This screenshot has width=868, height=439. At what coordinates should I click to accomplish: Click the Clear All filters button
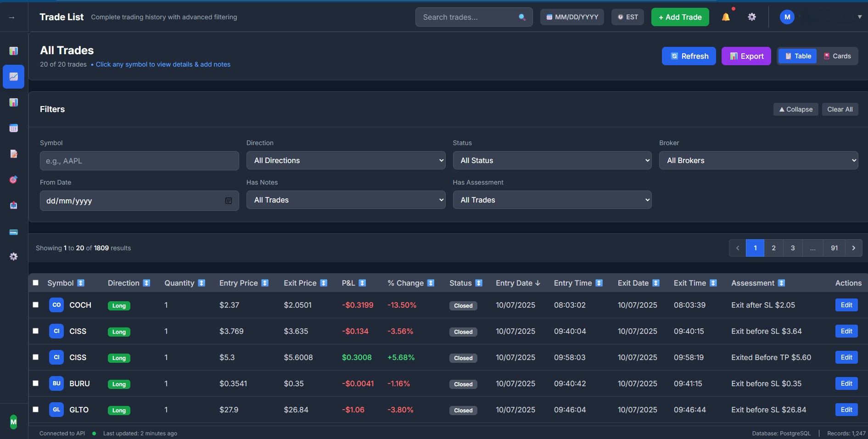pos(840,109)
